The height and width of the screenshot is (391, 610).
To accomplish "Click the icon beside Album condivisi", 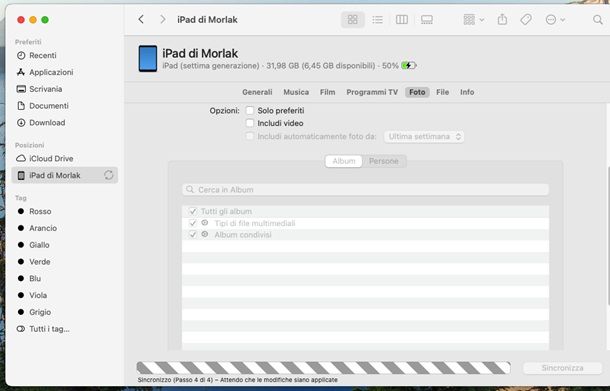I will tap(205, 234).
